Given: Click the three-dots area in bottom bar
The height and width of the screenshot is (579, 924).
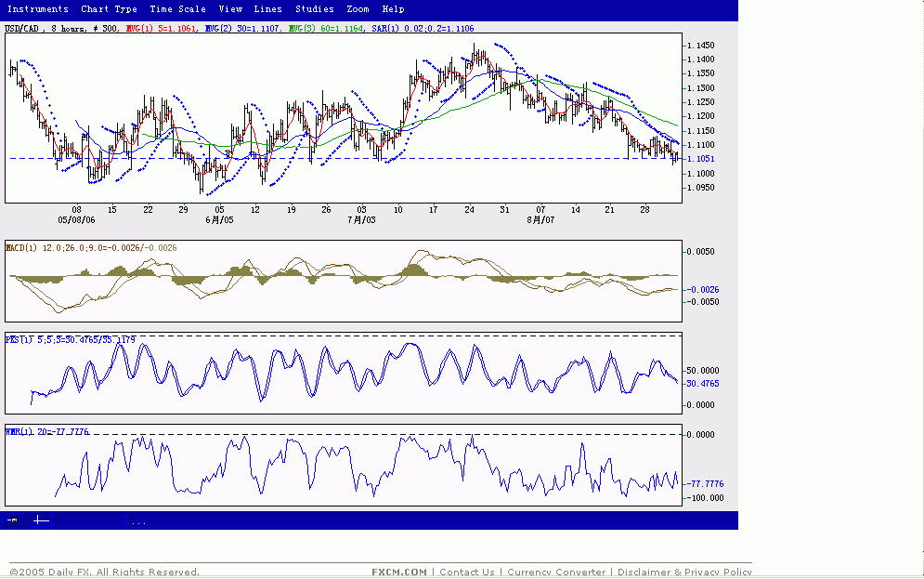Looking at the screenshot, I should coord(138,522).
